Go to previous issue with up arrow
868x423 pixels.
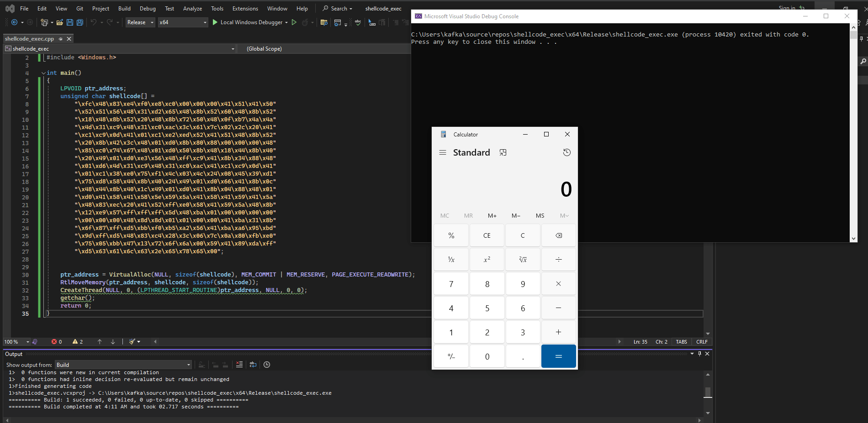tap(100, 342)
